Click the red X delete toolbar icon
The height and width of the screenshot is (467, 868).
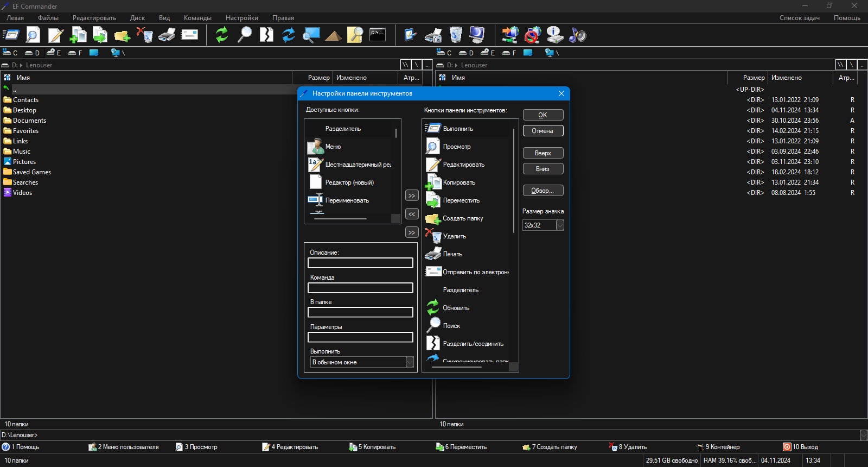[145, 35]
